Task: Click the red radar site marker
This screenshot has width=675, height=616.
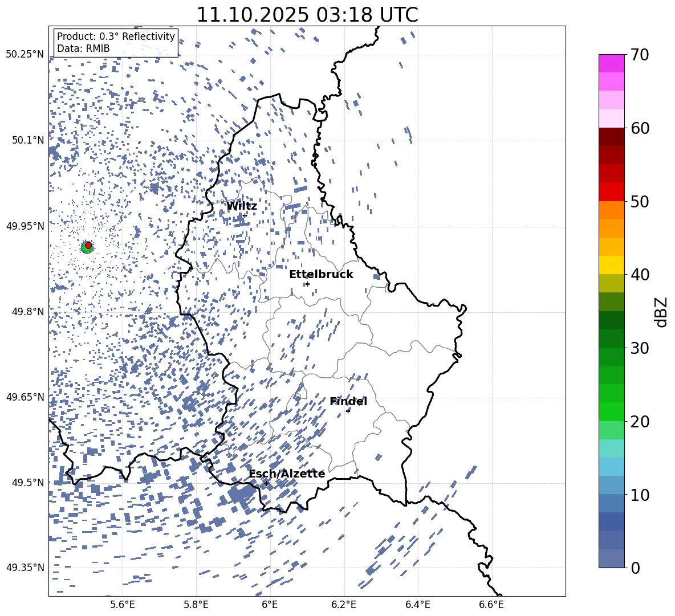Action: (88, 245)
